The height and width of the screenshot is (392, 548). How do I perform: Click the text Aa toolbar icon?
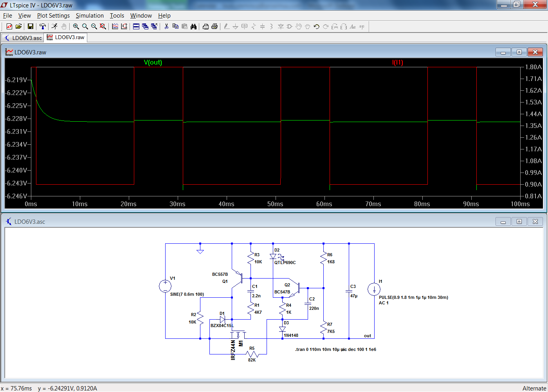tap(353, 27)
